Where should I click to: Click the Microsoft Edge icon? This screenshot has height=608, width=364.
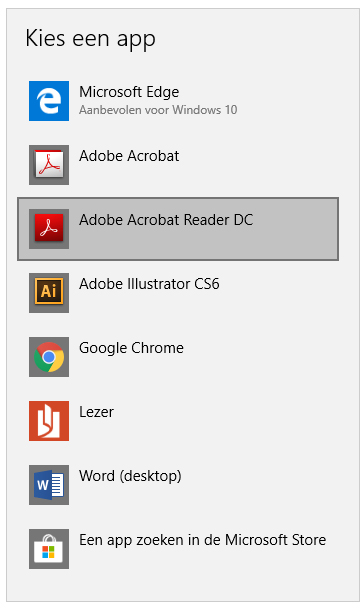(x=49, y=101)
